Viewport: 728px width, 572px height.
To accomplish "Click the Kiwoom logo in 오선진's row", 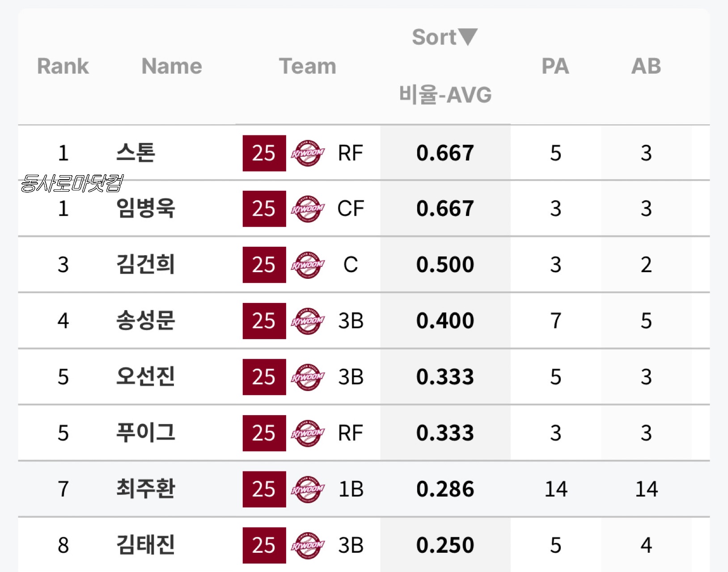I will coord(308,377).
